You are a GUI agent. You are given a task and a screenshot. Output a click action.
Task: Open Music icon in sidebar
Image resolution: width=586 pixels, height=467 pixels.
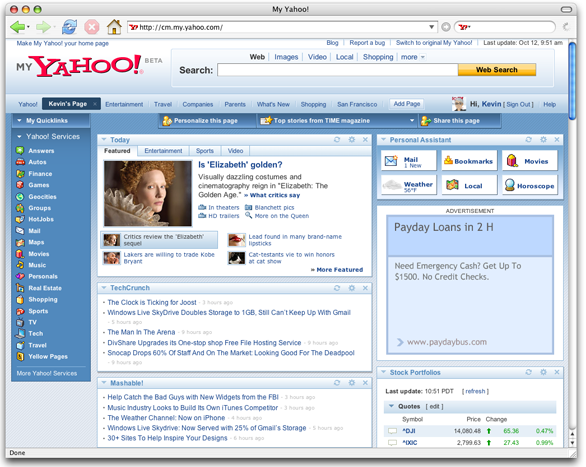coord(20,265)
